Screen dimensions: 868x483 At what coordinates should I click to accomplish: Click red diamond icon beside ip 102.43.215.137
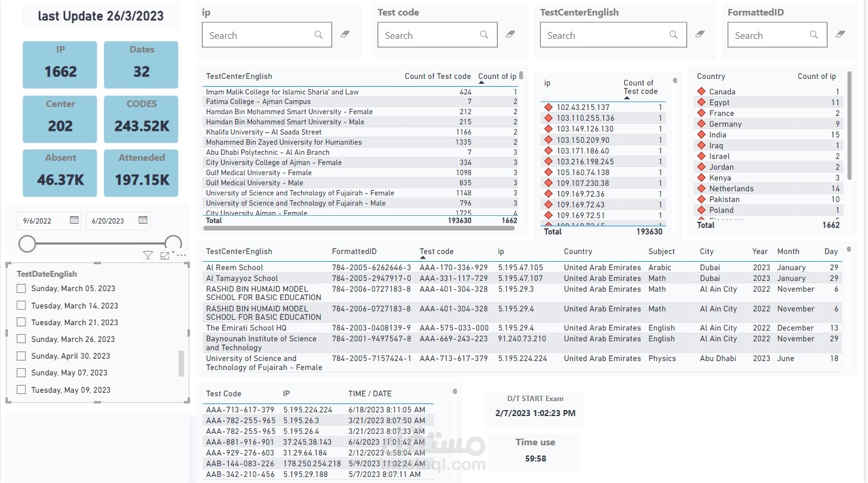[548, 107]
